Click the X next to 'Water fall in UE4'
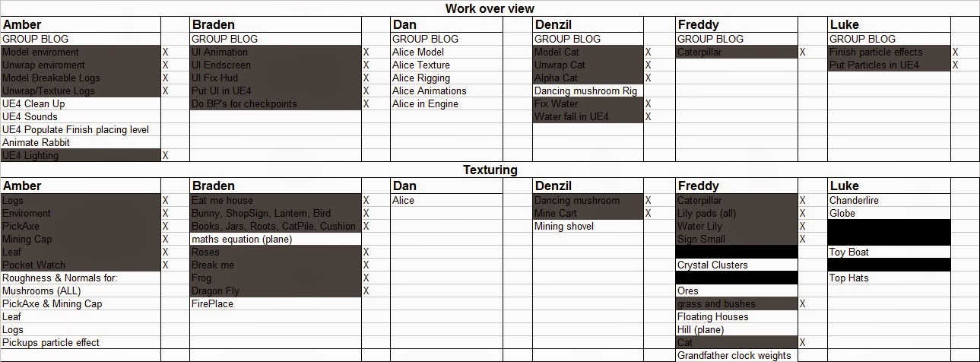Screen dimensions: 980x362 (x=648, y=117)
